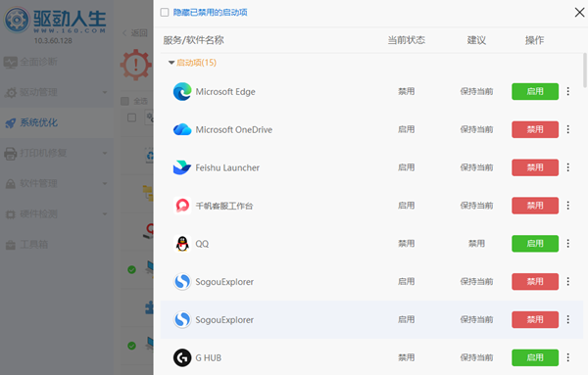588x375 pixels.
Task: Click QQ's 禁用 suggestion text
Action: click(x=476, y=244)
